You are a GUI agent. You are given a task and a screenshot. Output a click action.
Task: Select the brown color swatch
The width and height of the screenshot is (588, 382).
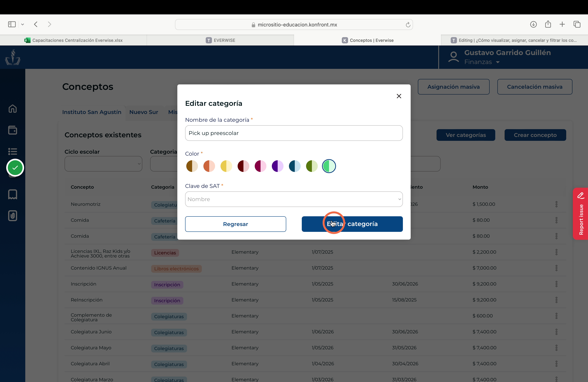click(192, 166)
